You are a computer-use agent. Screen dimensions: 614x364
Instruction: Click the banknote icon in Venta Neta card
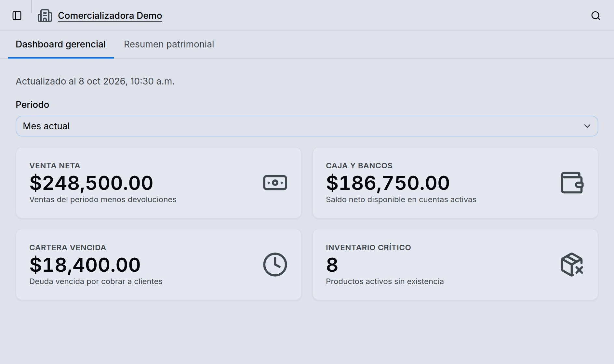275,183
